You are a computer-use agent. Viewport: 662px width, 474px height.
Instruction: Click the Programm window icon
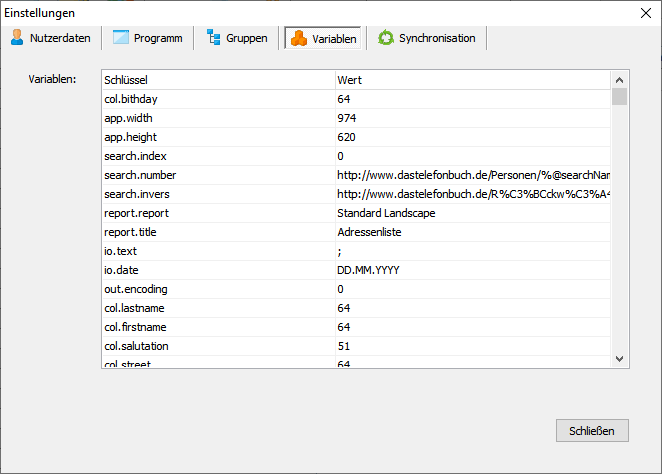coord(121,38)
